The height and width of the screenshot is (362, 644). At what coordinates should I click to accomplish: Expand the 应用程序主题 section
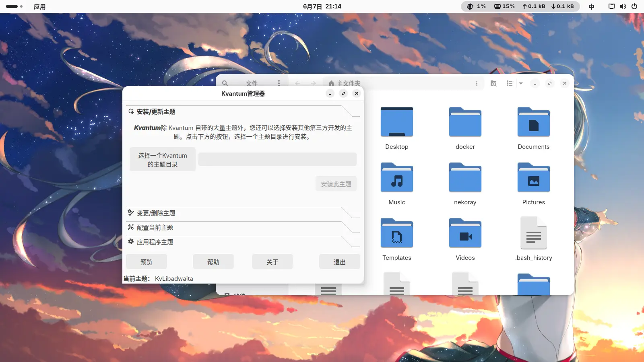(243, 242)
